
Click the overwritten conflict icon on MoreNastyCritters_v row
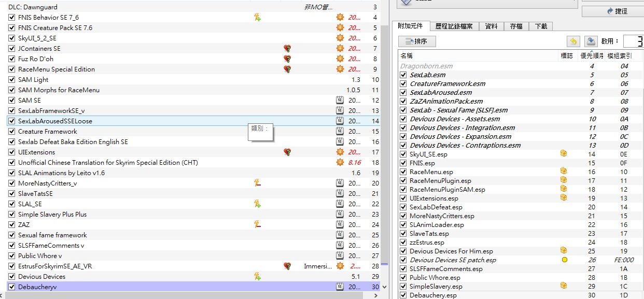pyautogui.click(x=257, y=183)
